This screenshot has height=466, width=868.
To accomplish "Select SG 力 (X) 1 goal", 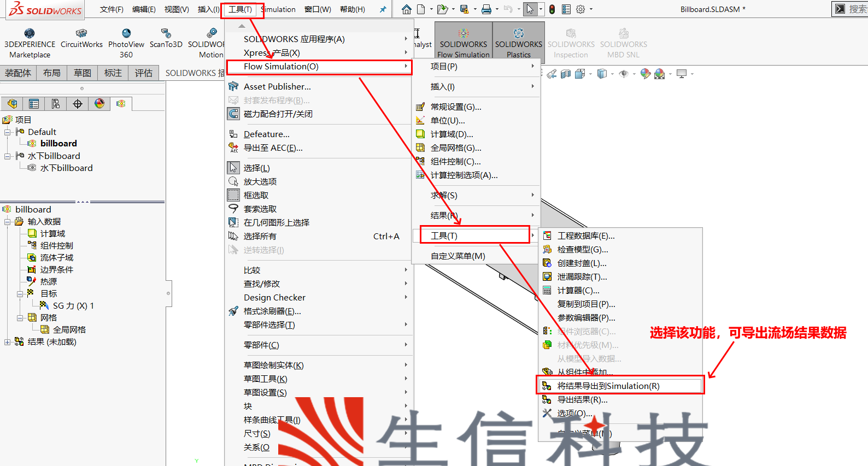I will coord(73,306).
